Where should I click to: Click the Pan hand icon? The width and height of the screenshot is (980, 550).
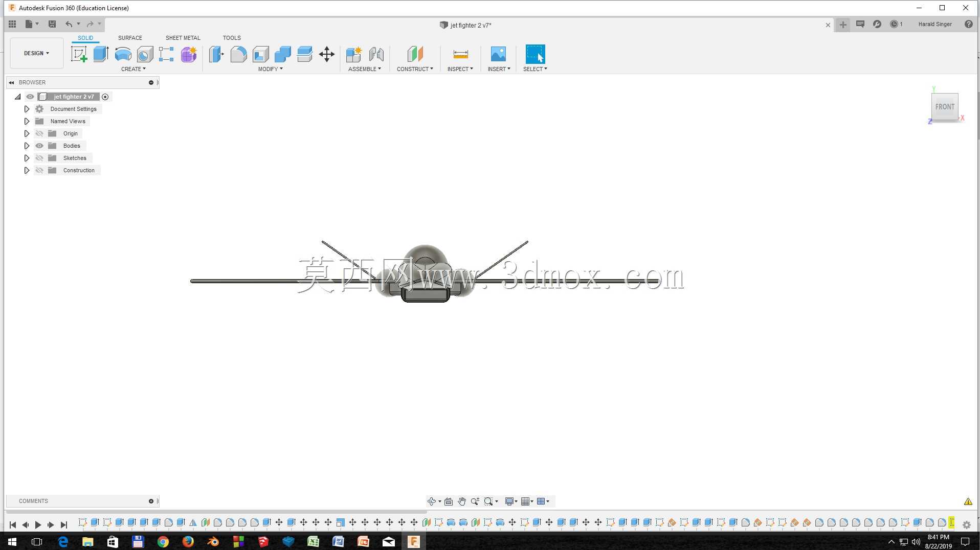pos(462,501)
